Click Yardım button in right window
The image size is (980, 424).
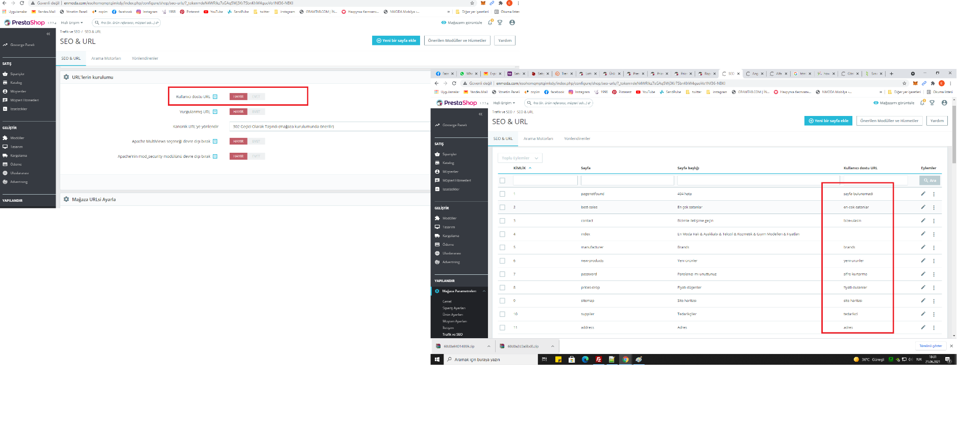937,121
